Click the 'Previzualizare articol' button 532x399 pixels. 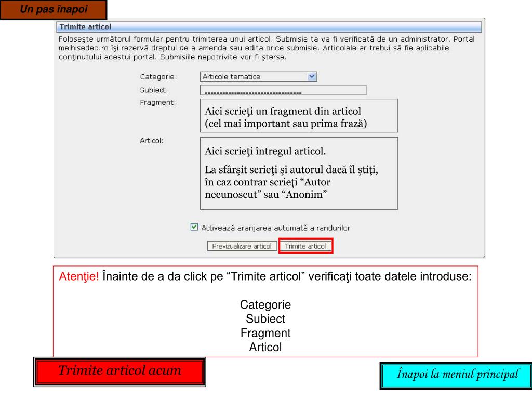coord(242,246)
